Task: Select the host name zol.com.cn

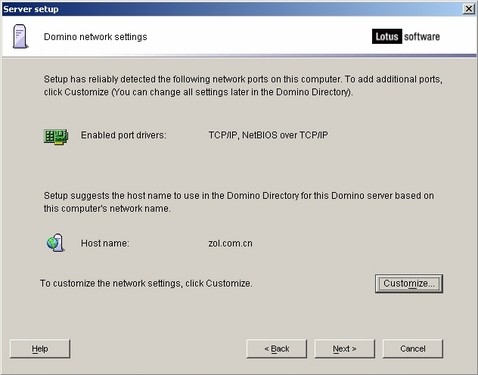Action: tap(230, 243)
